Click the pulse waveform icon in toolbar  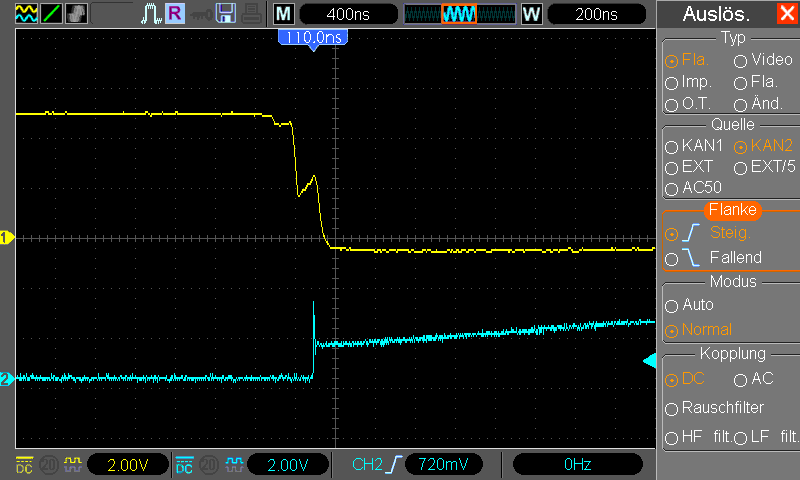(x=151, y=13)
